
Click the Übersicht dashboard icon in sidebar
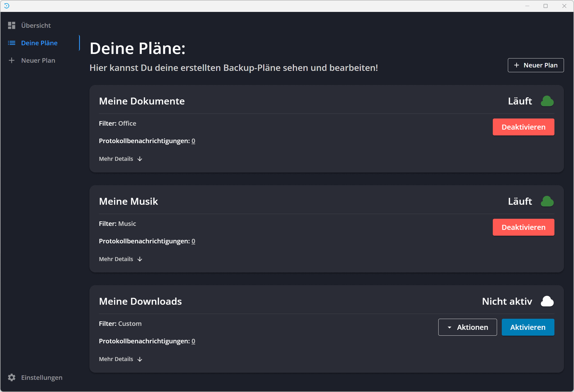pyautogui.click(x=12, y=25)
